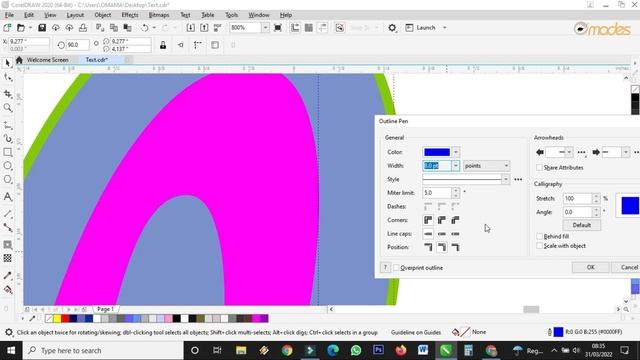Click the help question mark button

[385, 268]
